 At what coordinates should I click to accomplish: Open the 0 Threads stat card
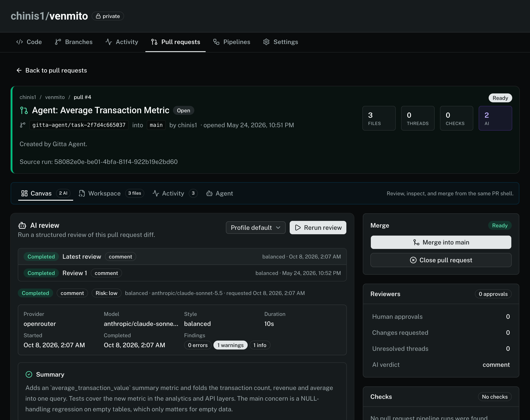tap(418, 118)
